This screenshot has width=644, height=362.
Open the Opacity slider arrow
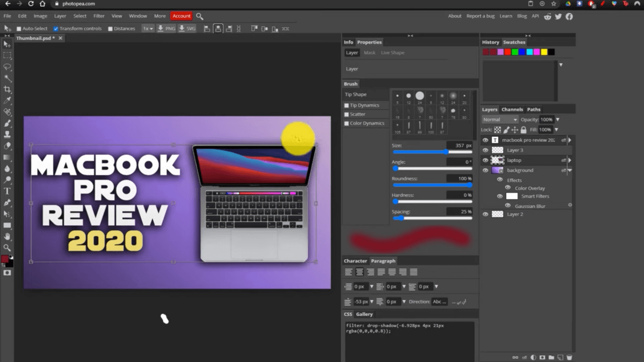(x=557, y=120)
